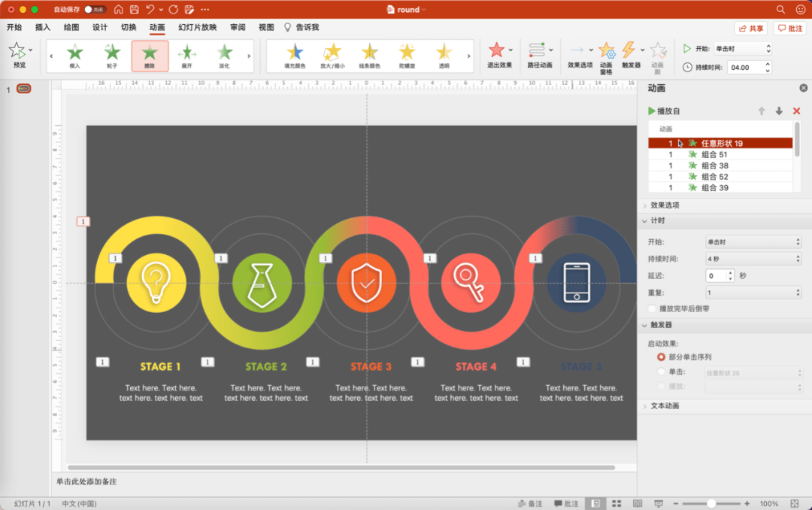Screen dimensions: 812x510
Task: Click the zoom slider in the status bar
Action: 711,503
